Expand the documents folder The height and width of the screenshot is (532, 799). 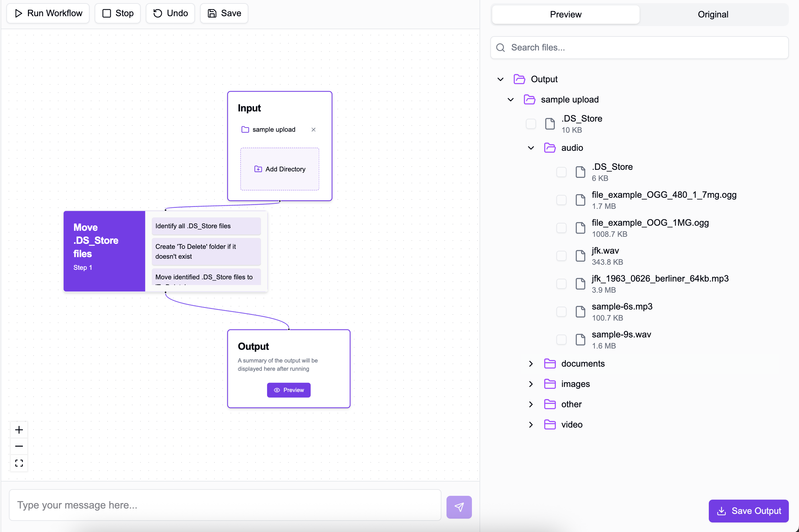coord(531,363)
